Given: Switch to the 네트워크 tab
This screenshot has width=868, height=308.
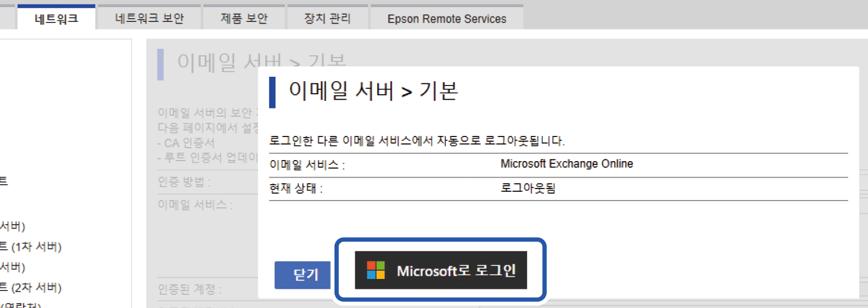Looking at the screenshot, I should pos(56,19).
